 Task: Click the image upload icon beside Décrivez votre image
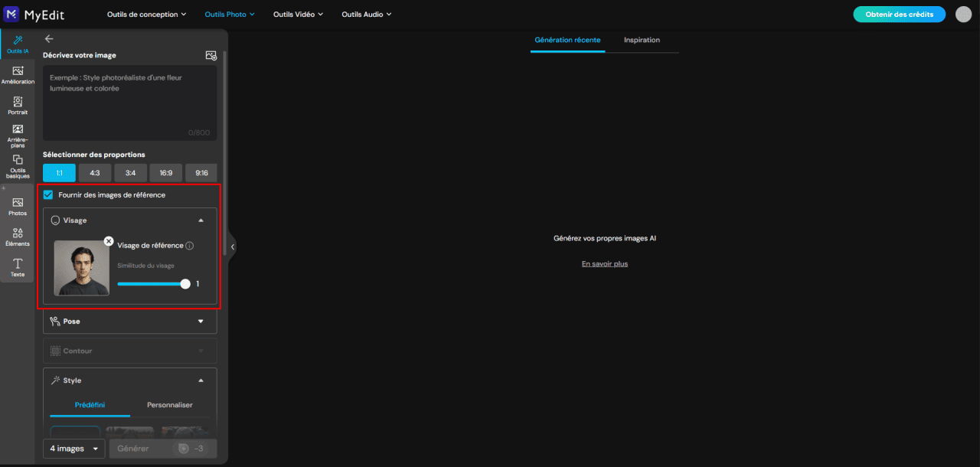(211, 55)
